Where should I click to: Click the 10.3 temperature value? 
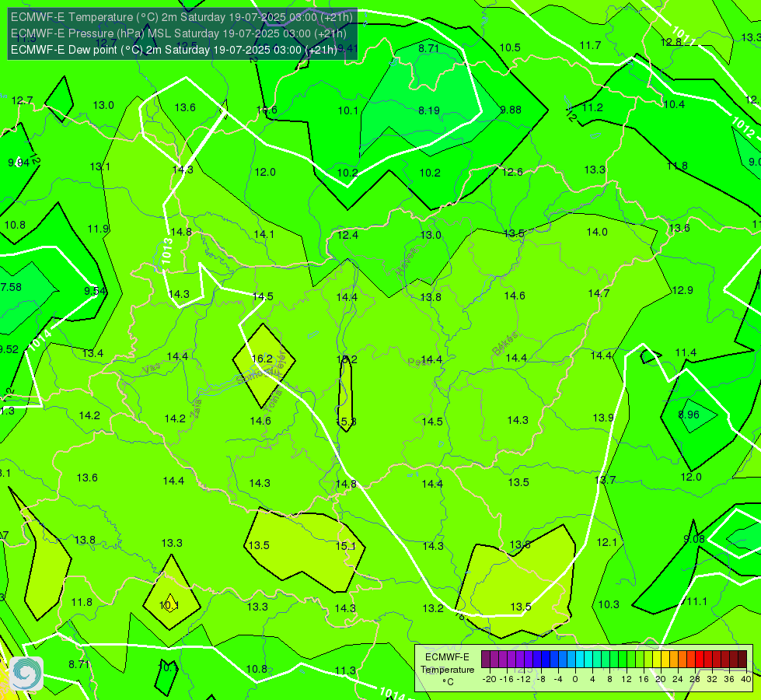pos(609,604)
